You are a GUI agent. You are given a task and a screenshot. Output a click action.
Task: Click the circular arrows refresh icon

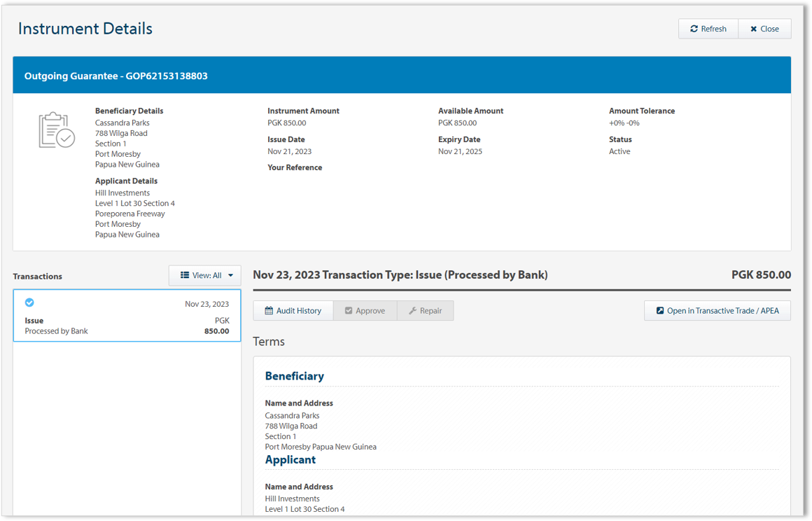pos(694,29)
